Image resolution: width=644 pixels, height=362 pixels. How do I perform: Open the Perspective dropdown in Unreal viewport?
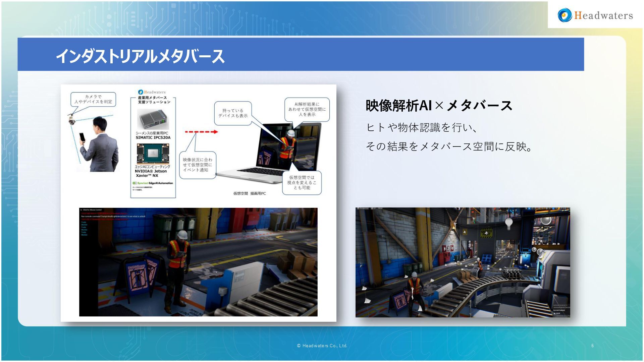(363, 208)
